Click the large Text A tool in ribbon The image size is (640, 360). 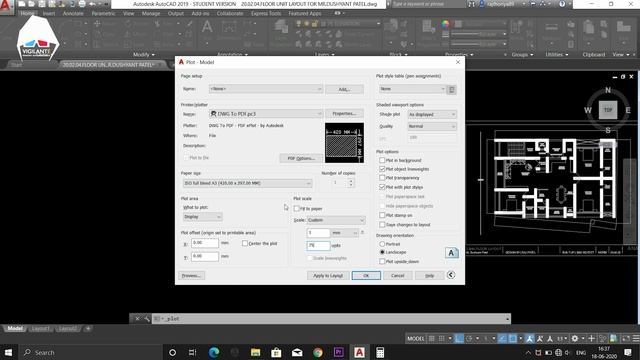pyautogui.click(x=207, y=27)
